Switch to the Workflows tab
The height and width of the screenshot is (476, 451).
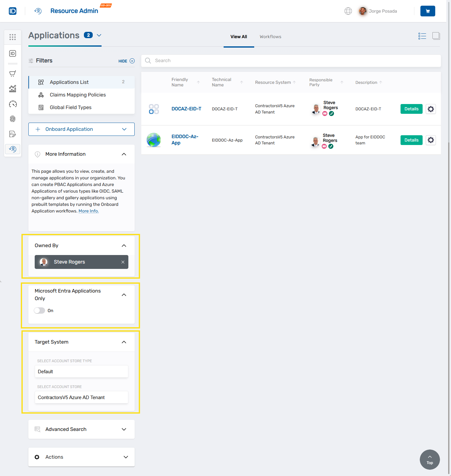point(270,37)
